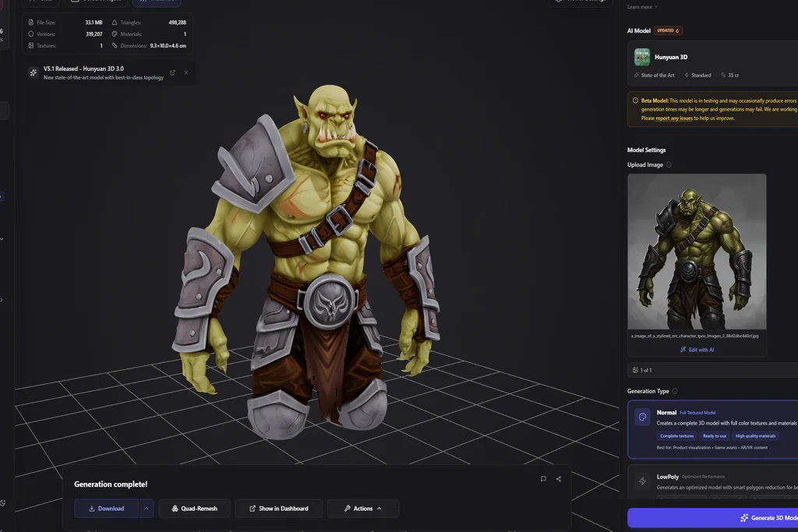This screenshot has height=532, width=798.
Task: Select the LowPoly generation type
Action: click(712, 481)
